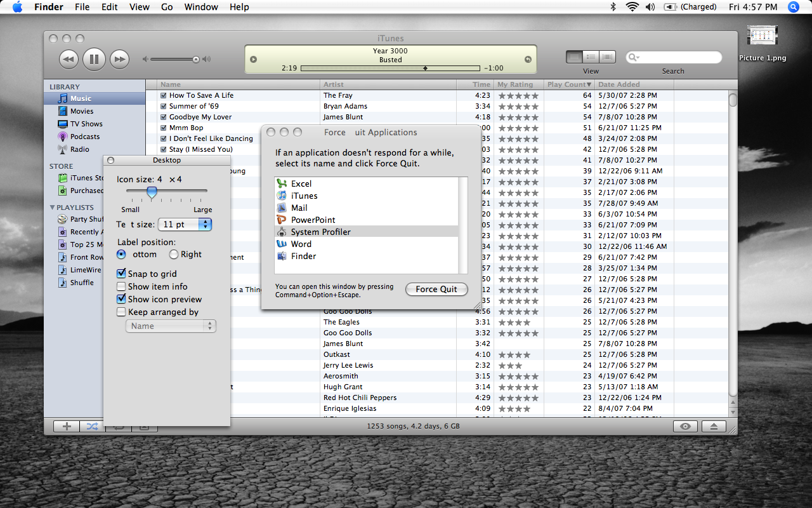Image resolution: width=812 pixels, height=508 pixels.
Task: Open Spotlight search in the menu bar
Action: tap(794, 7)
